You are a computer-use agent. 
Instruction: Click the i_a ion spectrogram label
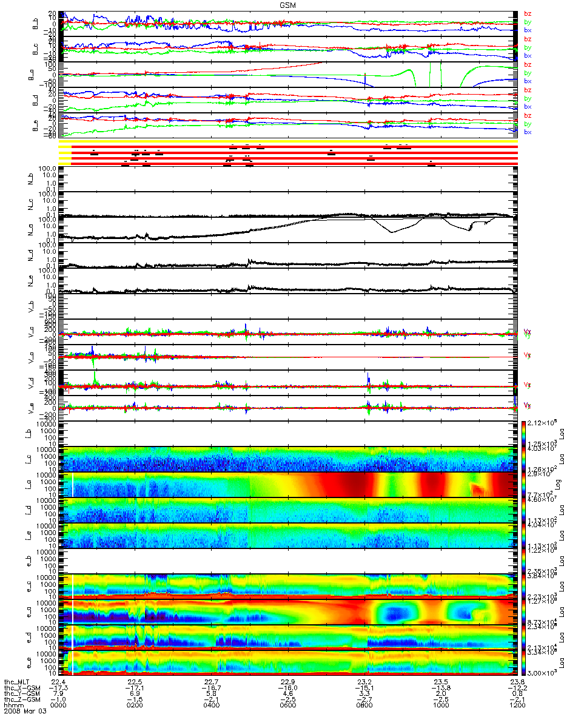click(x=28, y=484)
